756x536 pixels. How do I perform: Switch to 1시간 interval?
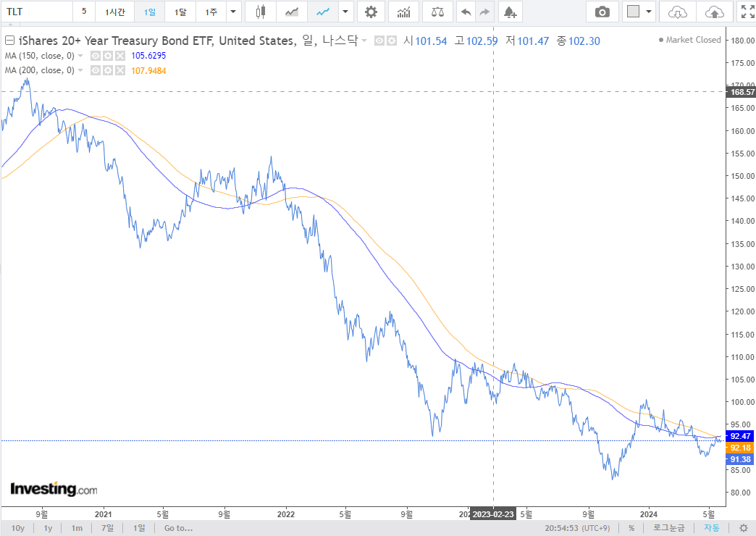[114, 12]
